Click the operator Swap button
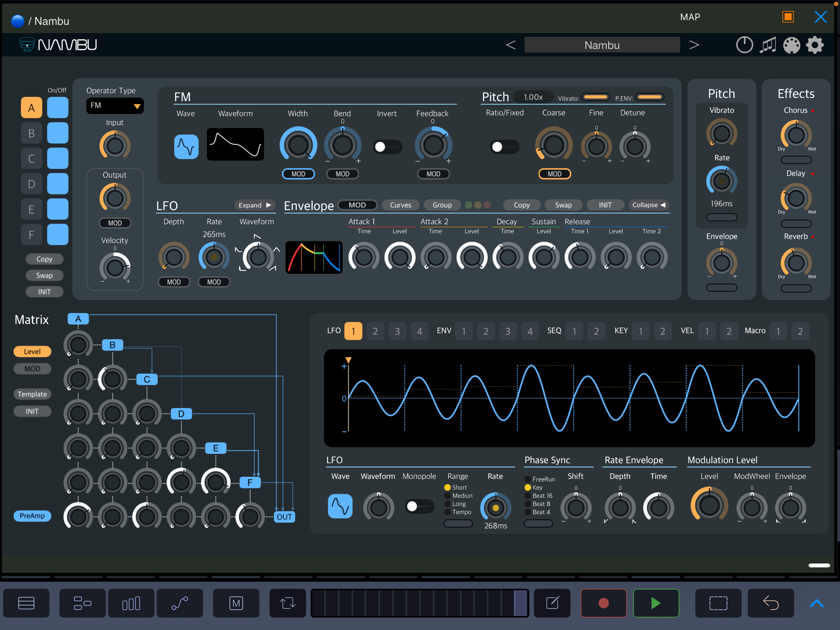Screen dimensions: 840x630 (44, 275)
